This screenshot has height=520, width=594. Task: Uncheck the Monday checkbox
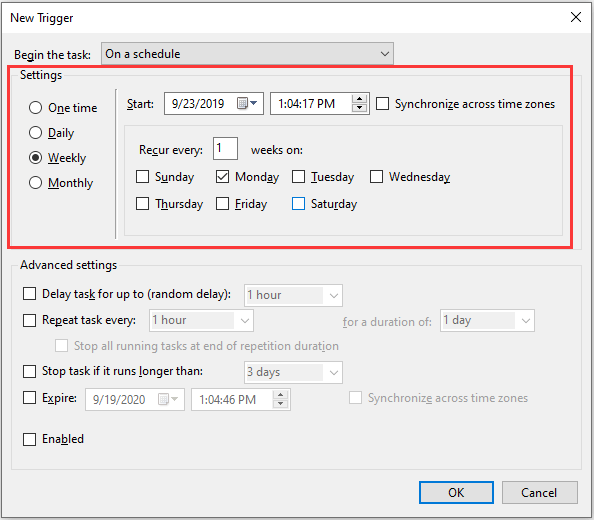click(222, 176)
